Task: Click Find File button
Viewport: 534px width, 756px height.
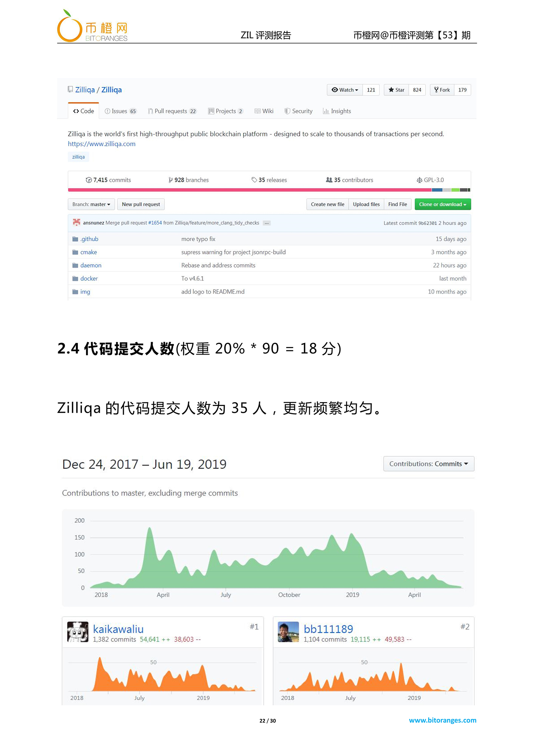Action: pyautogui.click(x=398, y=204)
